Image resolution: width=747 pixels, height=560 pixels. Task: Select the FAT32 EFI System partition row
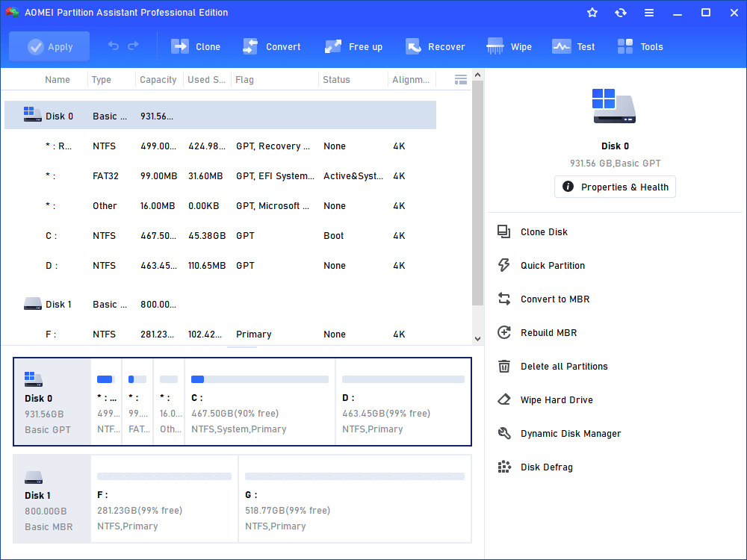click(x=220, y=176)
